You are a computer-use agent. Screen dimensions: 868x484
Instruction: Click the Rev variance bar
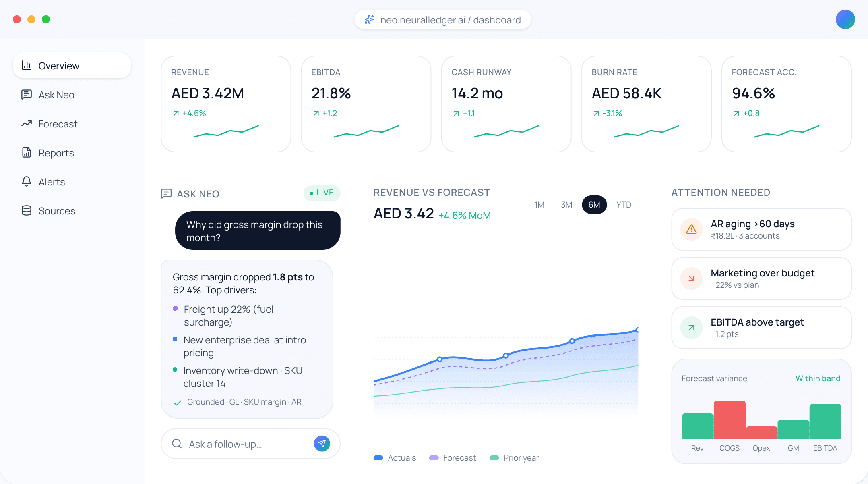[698, 426]
